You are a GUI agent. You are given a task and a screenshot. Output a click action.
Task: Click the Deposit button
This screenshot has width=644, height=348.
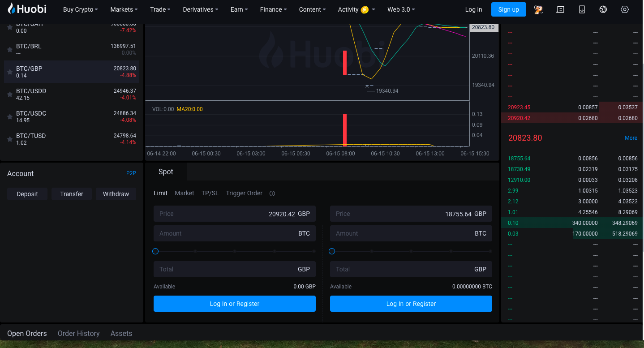pyautogui.click(x=27, y=194)
